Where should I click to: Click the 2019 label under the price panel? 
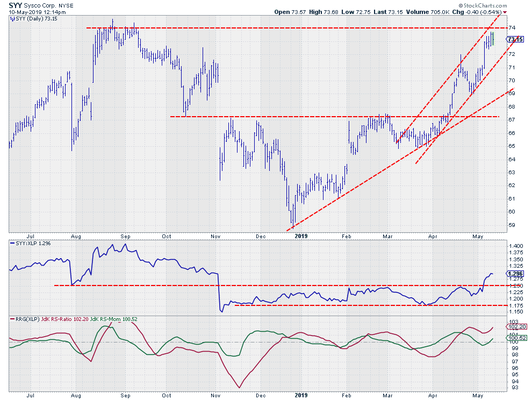click(301, 236)
